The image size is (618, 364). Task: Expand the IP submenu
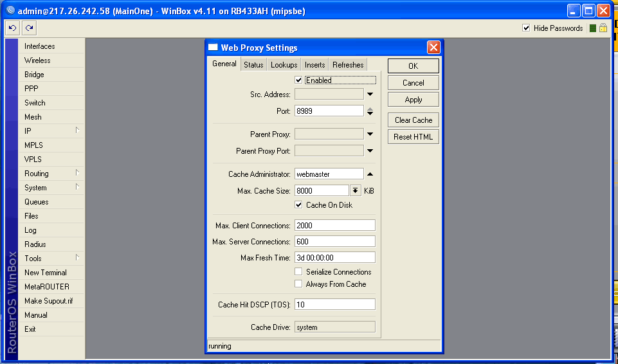tap(78, 131)
